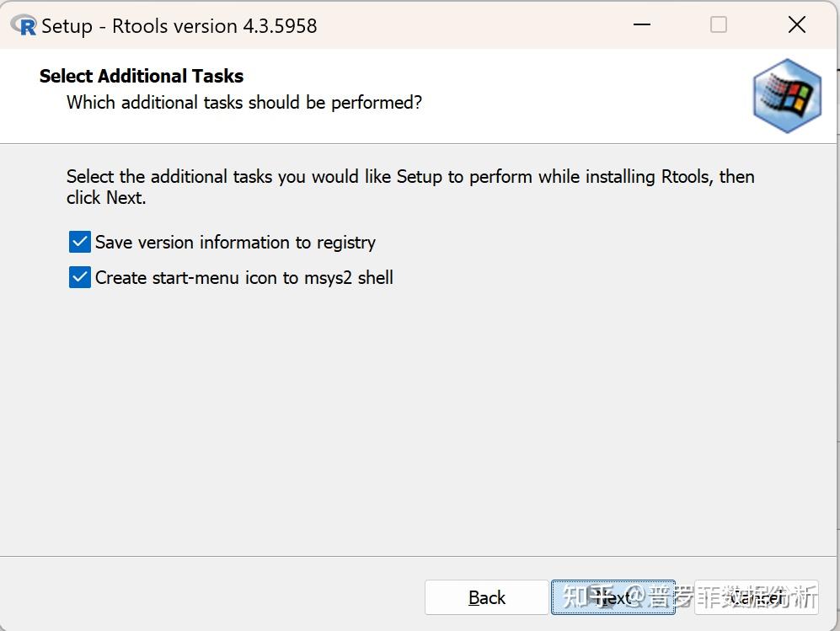
Task: Disable Create start-menu icon to msys2 shell
Action: (x=78, y=276)
